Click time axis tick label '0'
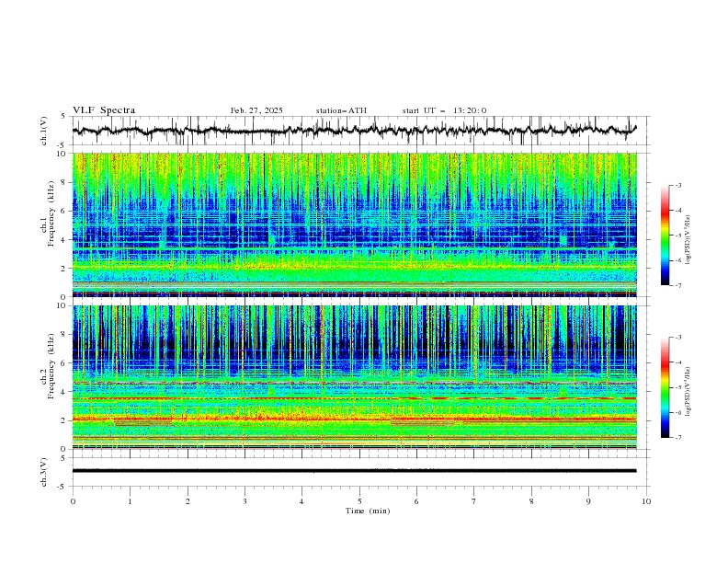The width and height of the screenshot is (728, 563). (73, 501)
